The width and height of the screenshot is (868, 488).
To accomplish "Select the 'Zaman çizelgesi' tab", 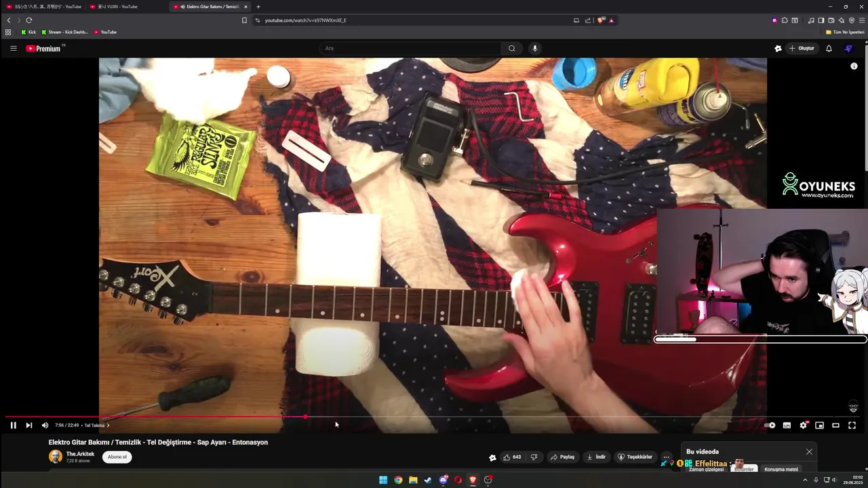I will pyautogui.click(x=706, y=469).
